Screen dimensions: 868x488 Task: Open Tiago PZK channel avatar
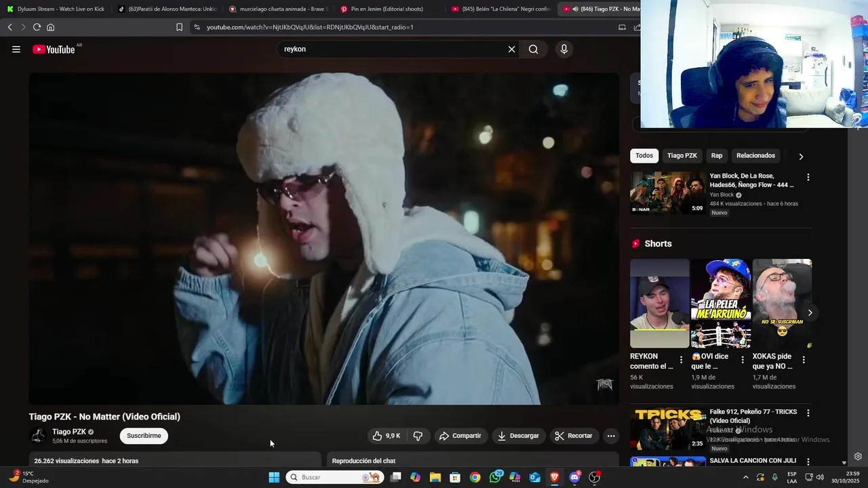[38, 436]
